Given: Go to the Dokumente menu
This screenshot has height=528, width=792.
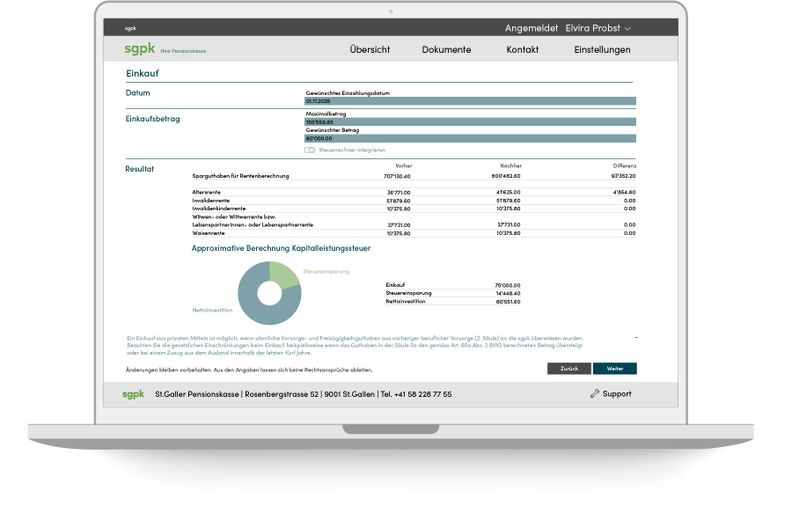Looking at the screenshot, I should (446, 50).
